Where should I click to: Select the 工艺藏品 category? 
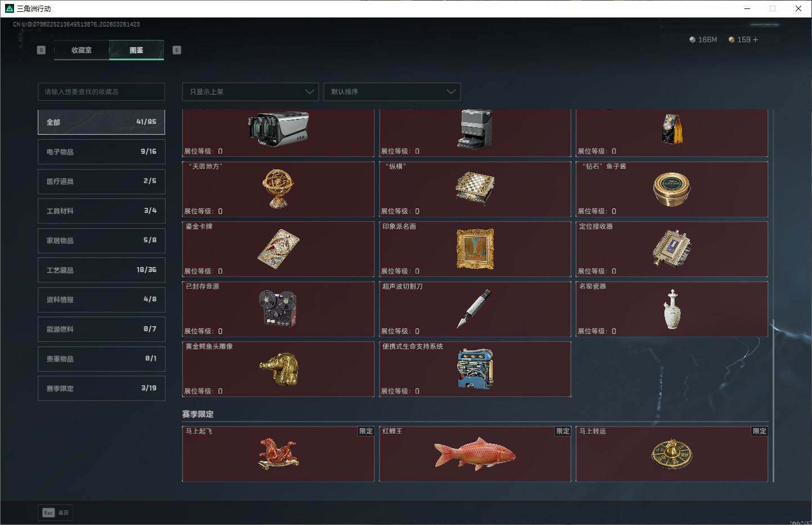(x=101, y=270)
